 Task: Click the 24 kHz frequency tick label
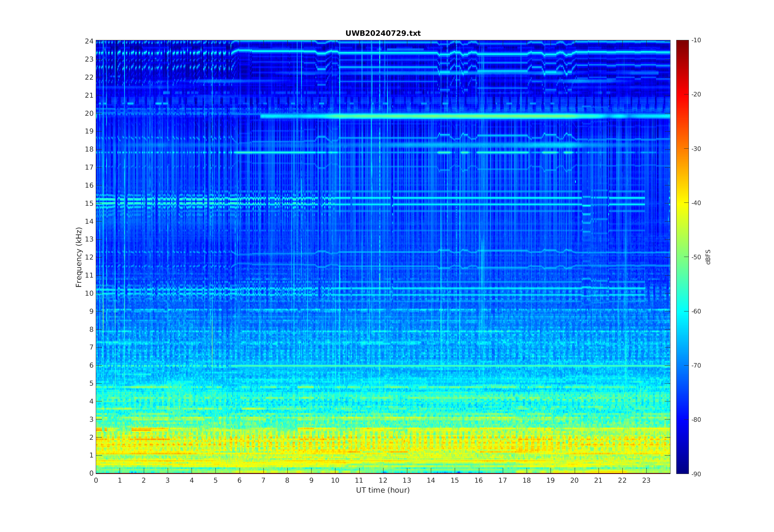(89, 41)
